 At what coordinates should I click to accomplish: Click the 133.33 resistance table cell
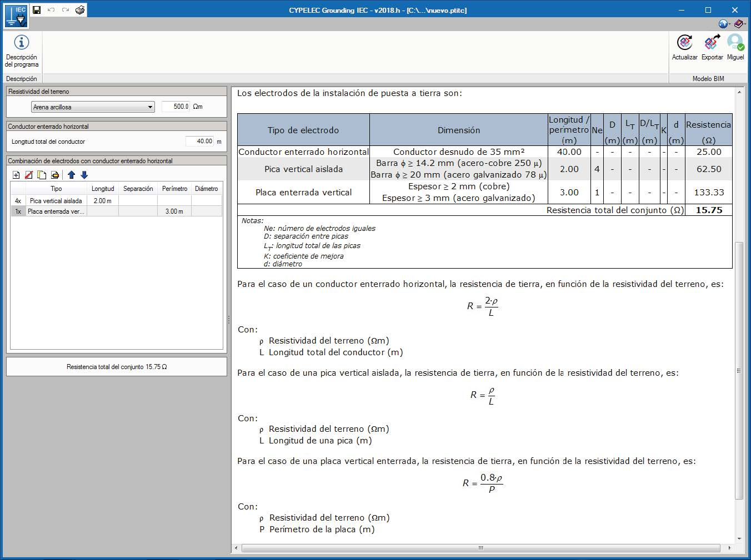click(709, 192)
